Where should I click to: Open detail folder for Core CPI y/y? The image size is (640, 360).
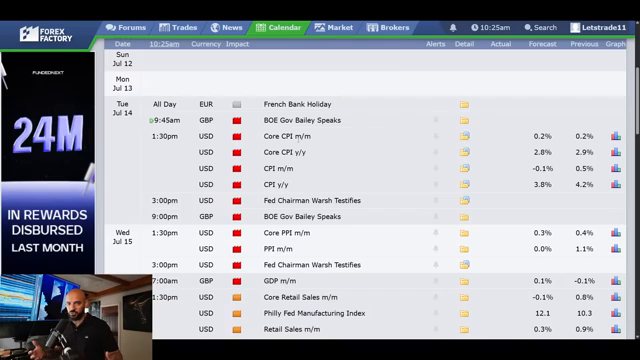(464, 152)
